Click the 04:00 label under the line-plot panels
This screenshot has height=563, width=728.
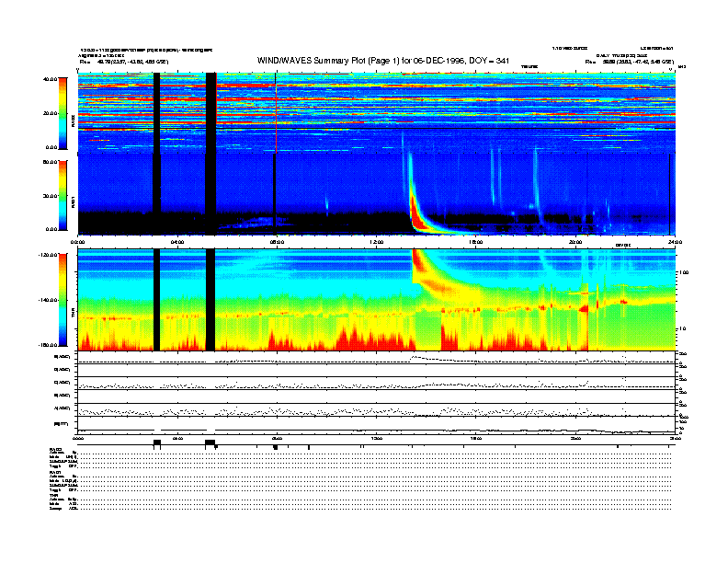(x=177, y=438)
